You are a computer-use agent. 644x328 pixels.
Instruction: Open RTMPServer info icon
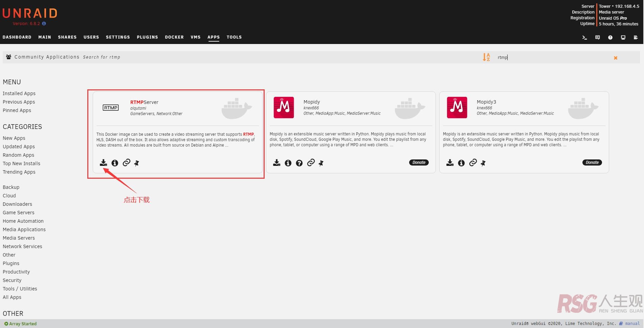click(115, 163)
